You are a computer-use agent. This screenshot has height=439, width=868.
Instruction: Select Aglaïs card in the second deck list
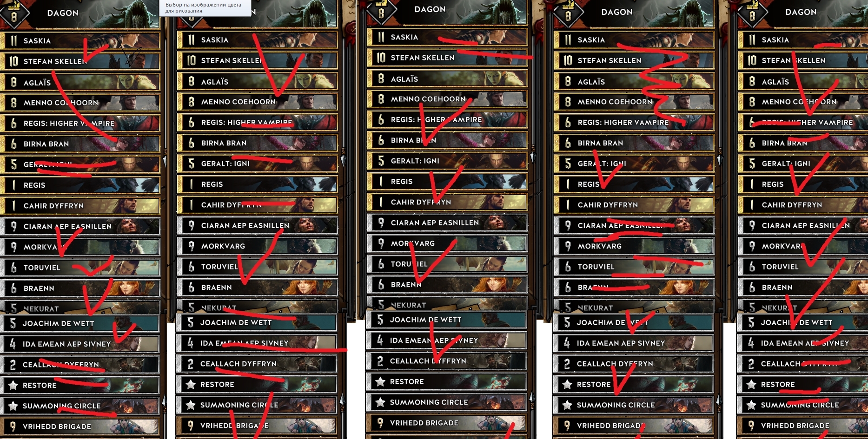(258, 82)
